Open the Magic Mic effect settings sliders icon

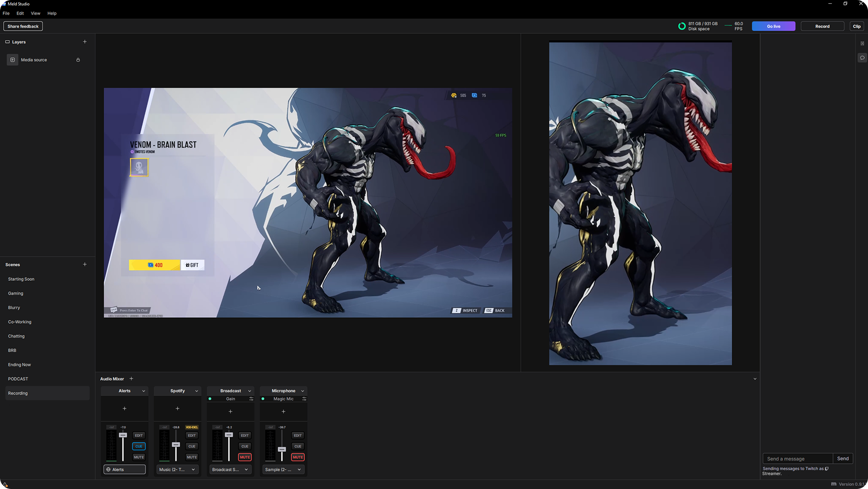tap(304, 399)
